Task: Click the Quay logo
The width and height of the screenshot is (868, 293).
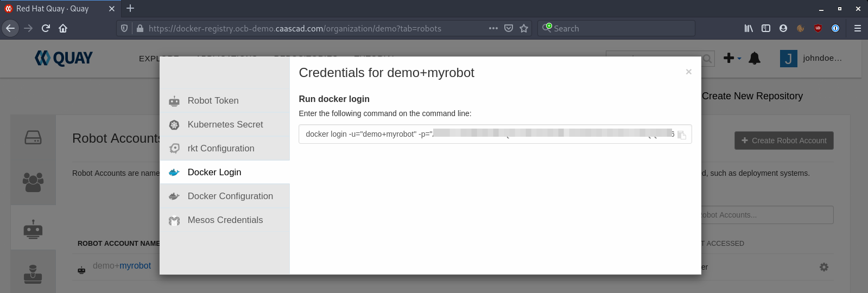Action: 64,58
